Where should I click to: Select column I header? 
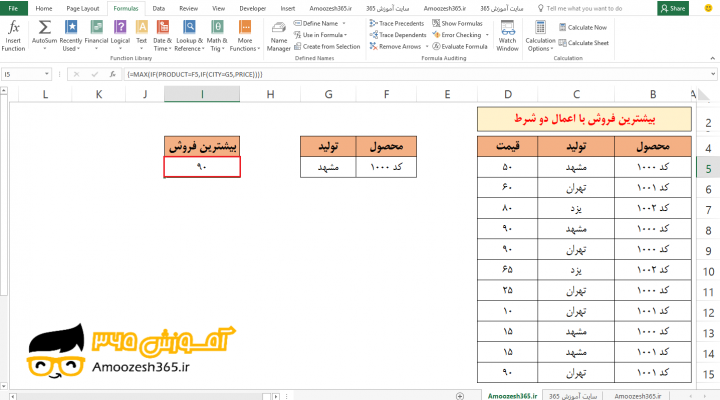point(202,94)
